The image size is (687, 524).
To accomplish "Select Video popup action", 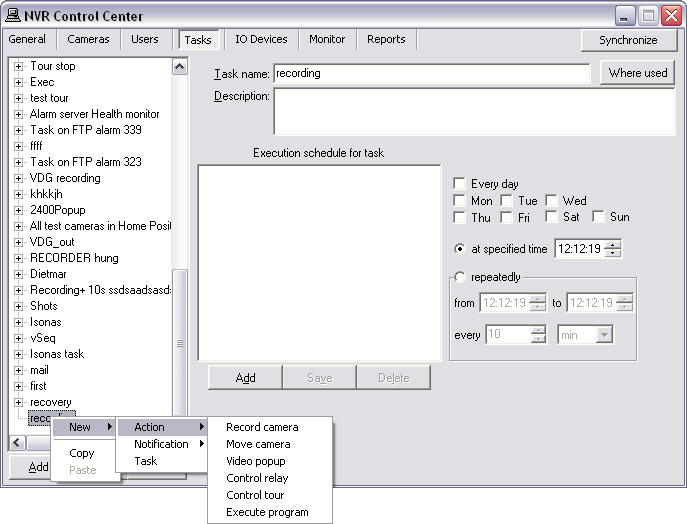I will 269,461.
